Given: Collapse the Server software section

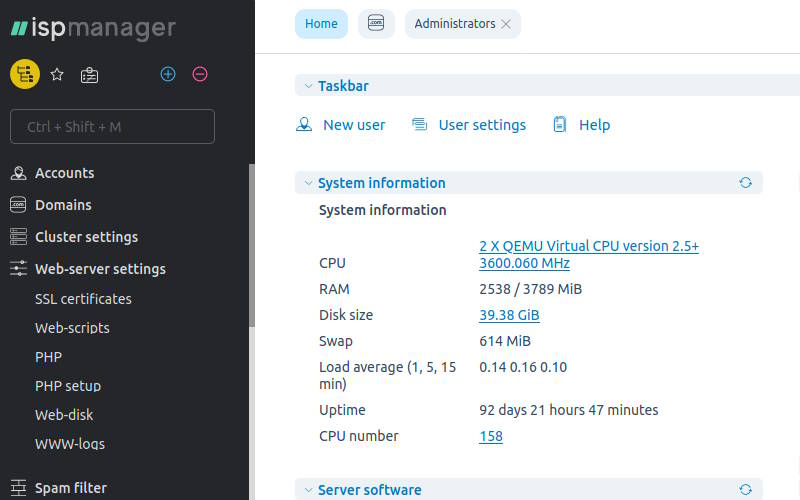Looking at the screenshot, I should coord(308,490).
